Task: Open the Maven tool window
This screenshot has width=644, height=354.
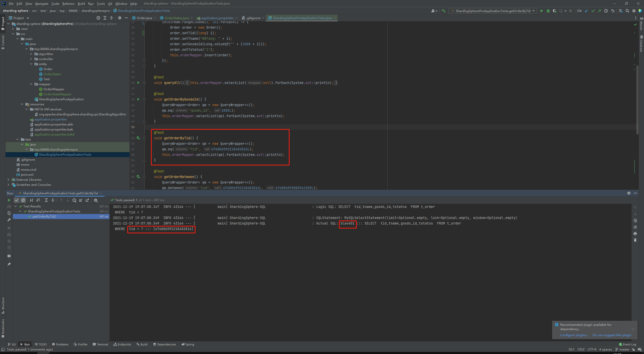Action: [641, 23]
